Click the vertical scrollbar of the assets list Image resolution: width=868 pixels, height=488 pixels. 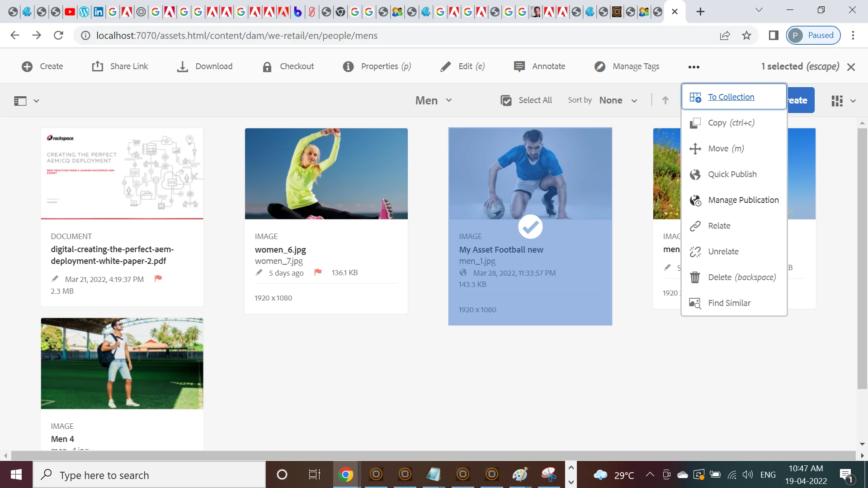click(x=862, y=258)
